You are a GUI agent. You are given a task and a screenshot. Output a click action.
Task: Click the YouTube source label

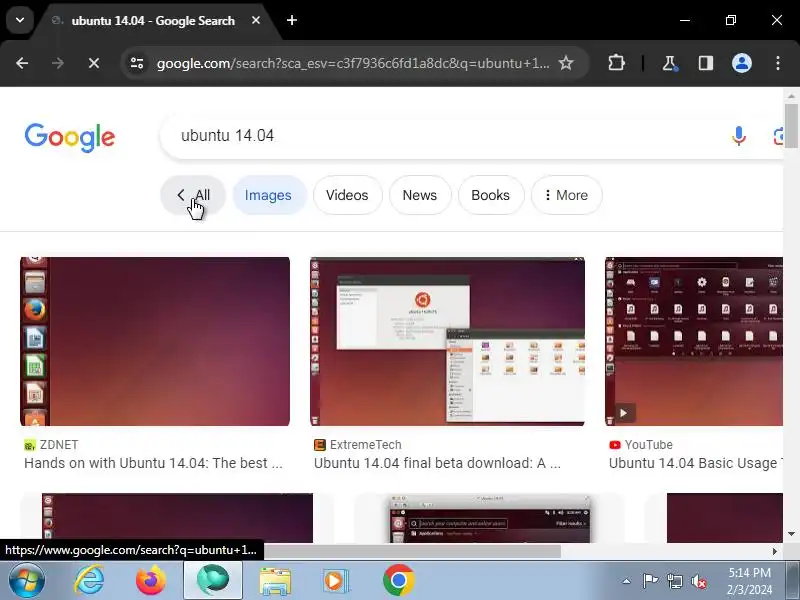(x=648, y=445)
